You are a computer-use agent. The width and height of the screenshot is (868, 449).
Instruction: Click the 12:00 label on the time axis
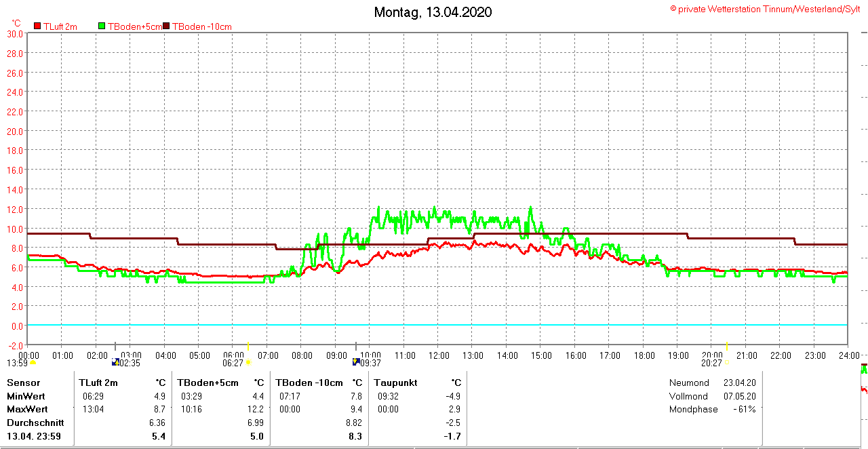coord(439,355)
